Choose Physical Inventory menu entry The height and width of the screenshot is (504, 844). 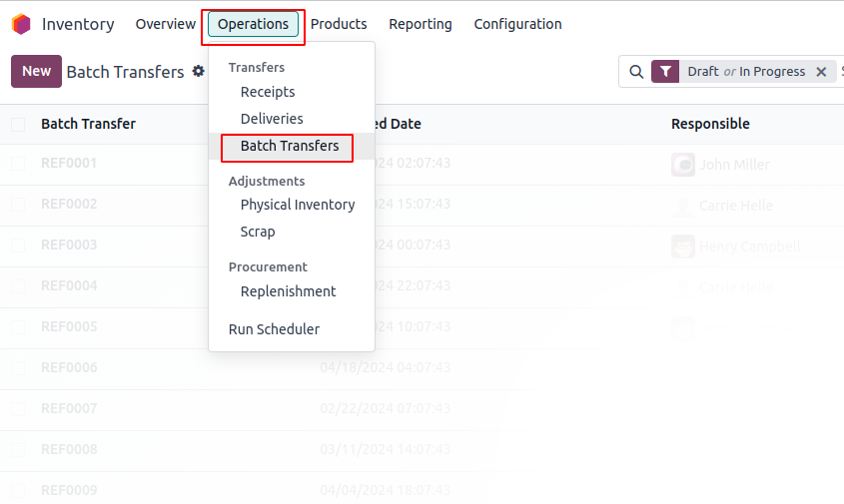tap(298, 205)
